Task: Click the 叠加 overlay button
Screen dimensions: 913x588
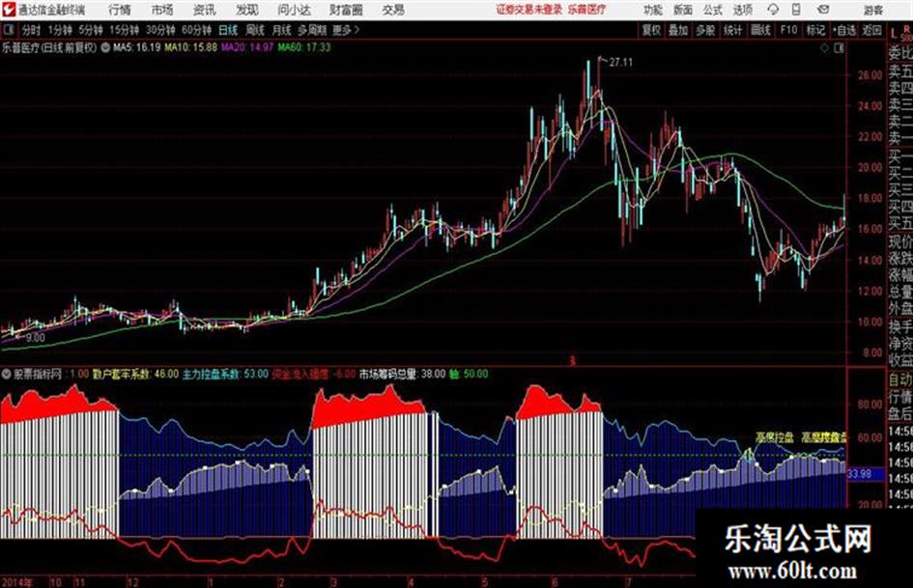Action: pyautogui.click(x=678, y=30)
